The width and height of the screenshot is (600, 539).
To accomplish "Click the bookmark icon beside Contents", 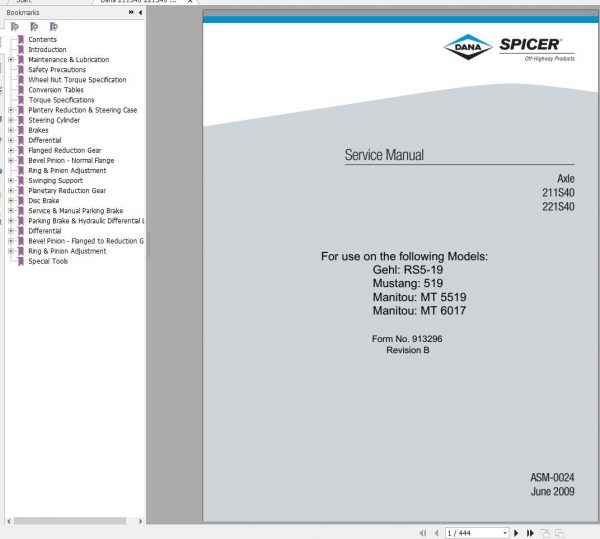I will pyautogui.click(x=21, y=39).
